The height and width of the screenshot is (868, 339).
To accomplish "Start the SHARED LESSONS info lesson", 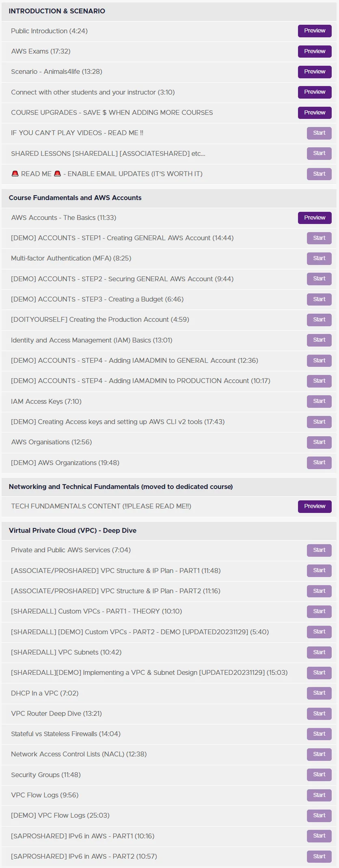I will coord(319,153).
